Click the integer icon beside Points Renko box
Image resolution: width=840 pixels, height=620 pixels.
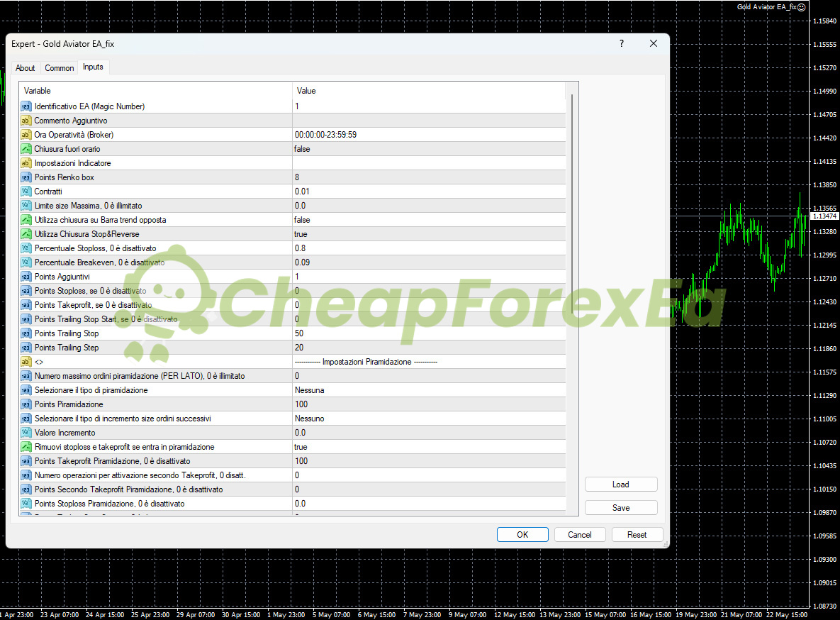(x=26, y=177)
